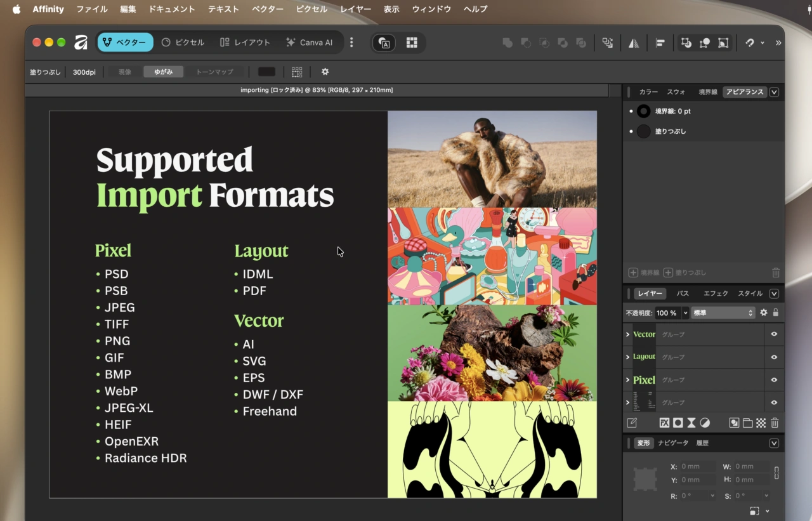This screenshot has width=812, height=521.
Task: Add a mask layer icon
Action: point(678,423)
